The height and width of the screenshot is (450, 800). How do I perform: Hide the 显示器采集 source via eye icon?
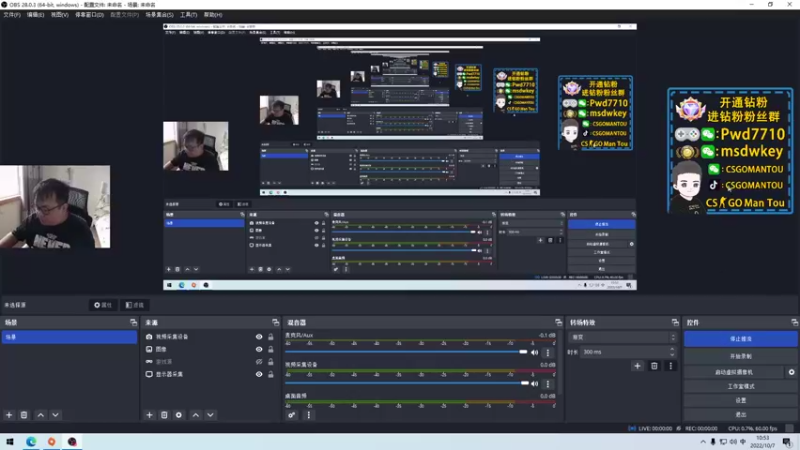[259, 374]
